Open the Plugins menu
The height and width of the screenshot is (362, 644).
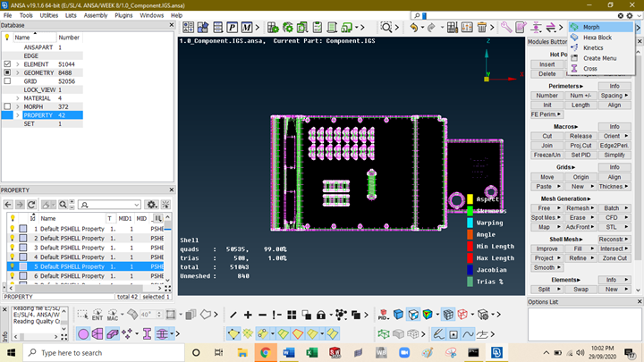tap(123, 15)
